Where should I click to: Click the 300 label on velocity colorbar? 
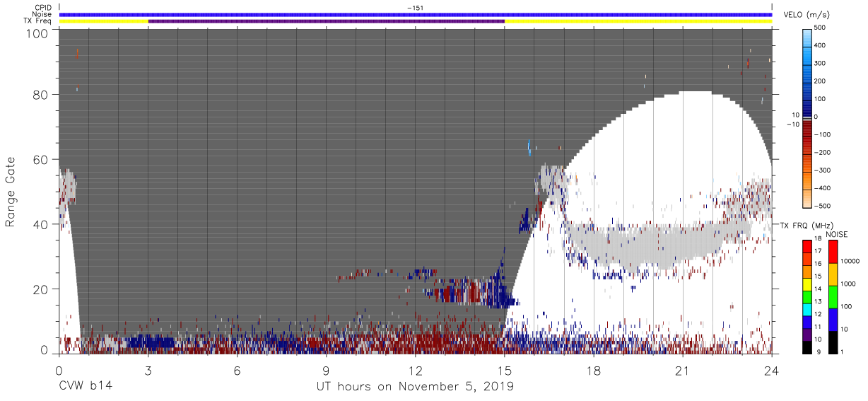pos(820,63)
